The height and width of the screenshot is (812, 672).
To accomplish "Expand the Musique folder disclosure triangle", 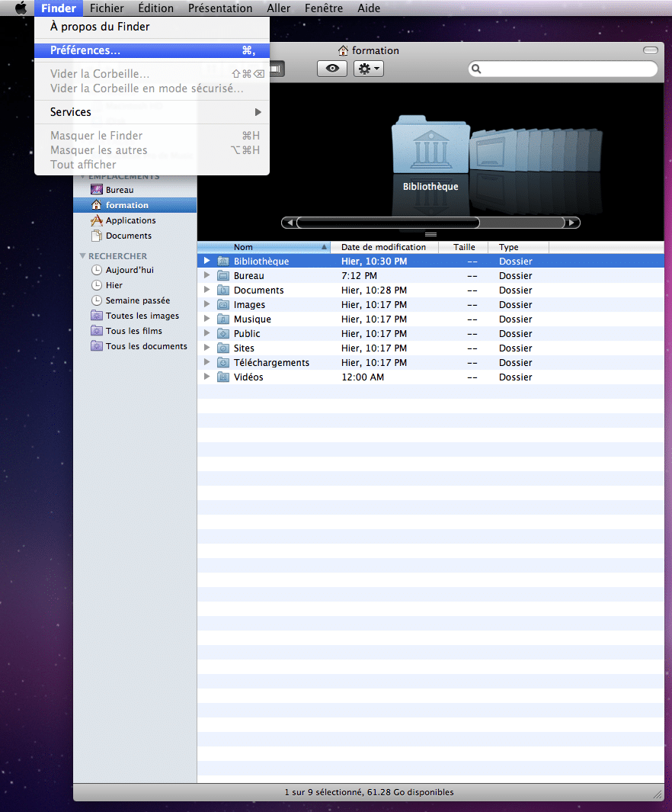I will 207,319.
